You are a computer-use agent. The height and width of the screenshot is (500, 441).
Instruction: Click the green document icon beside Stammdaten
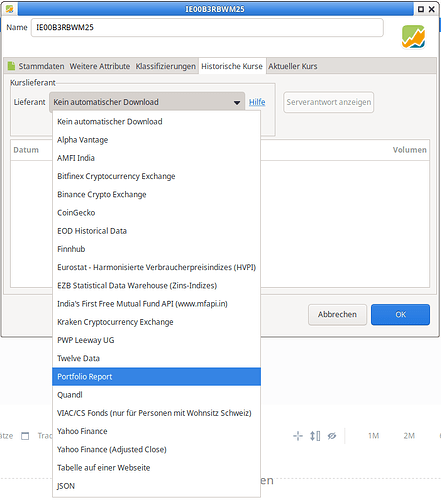coord(11,66)
